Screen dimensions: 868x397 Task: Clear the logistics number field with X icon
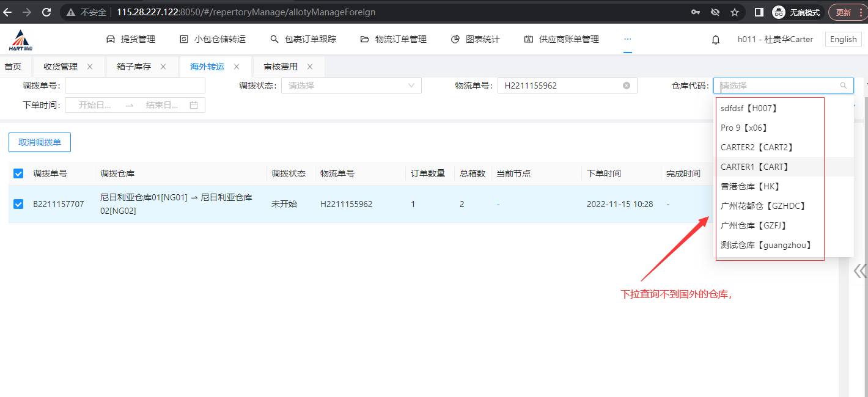click(627, 86)
